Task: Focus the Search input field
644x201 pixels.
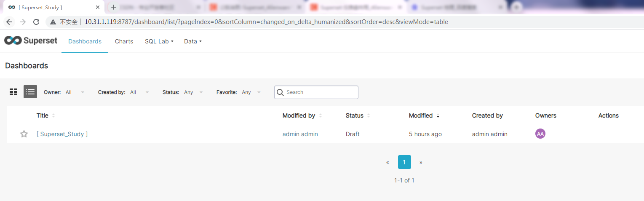Action: pos(316,92)
